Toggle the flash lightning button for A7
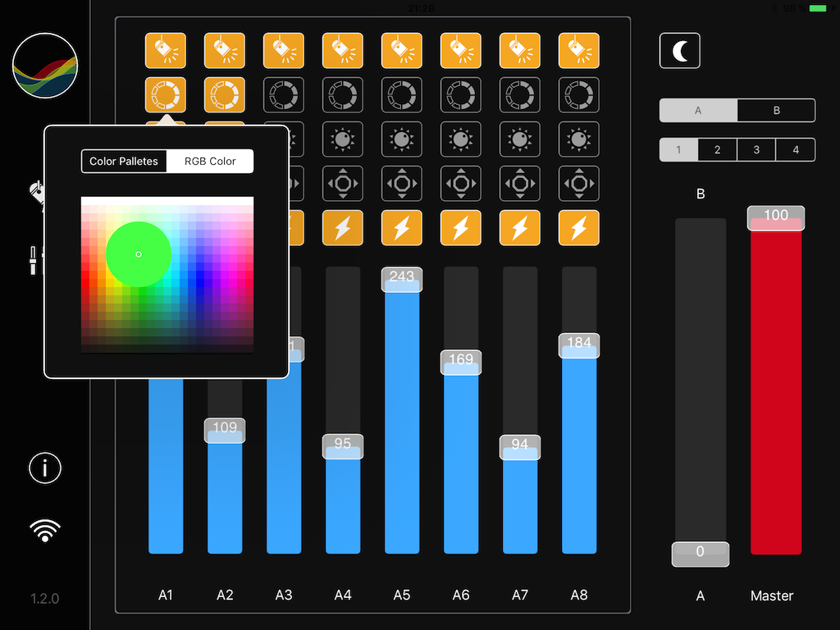The width and height of the screenshot is (840, 630). point(520,228)
